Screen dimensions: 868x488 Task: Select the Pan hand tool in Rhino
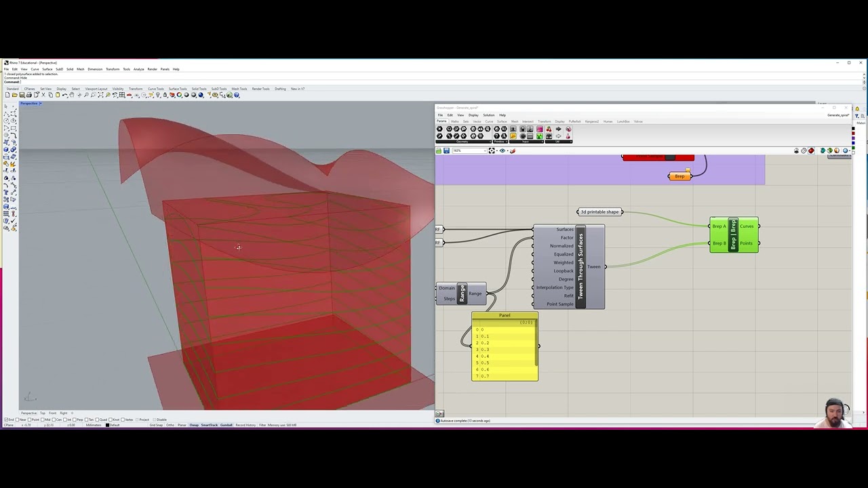(72, 95)
